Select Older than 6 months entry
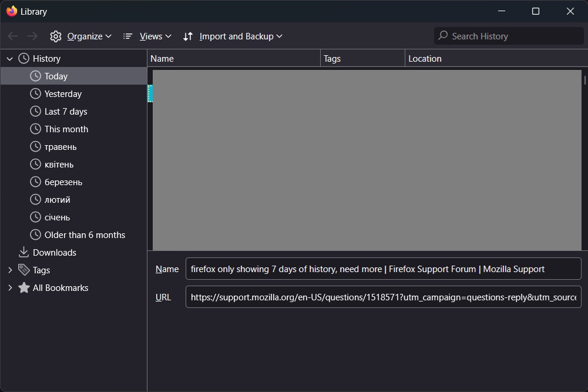 click(x=74, y=235)
